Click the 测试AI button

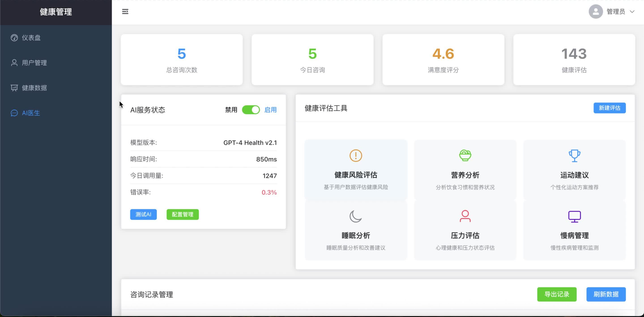click(143, 214)
